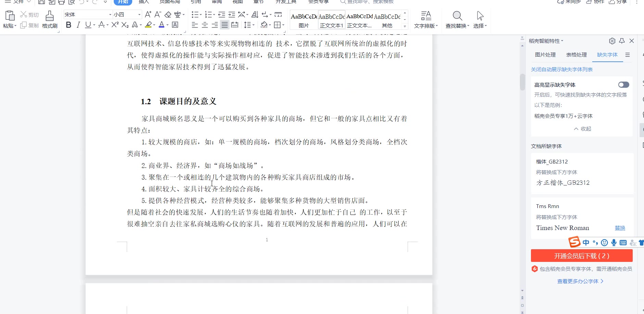This screenshot has width=644, height=314.
Task: Align text to the left
Action: (195, 25)
